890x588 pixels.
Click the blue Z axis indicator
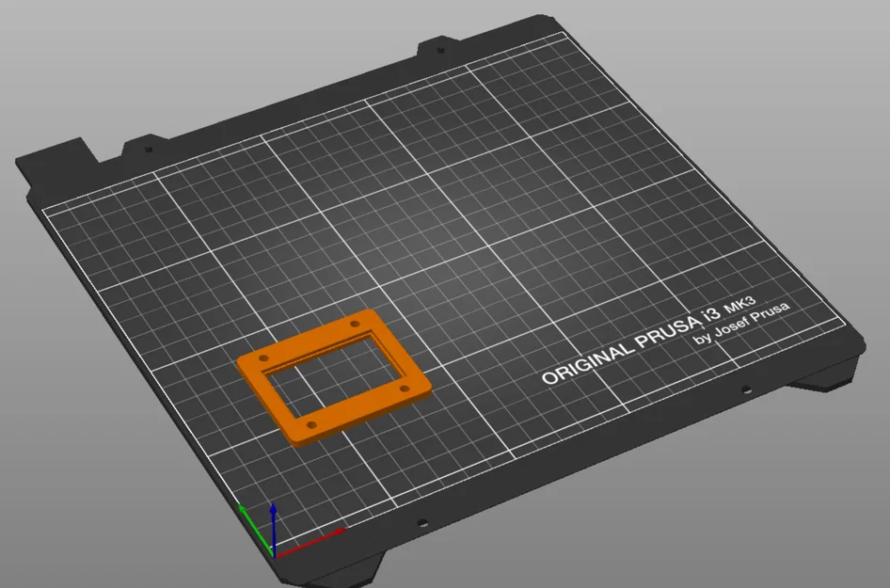coord(272,516)
